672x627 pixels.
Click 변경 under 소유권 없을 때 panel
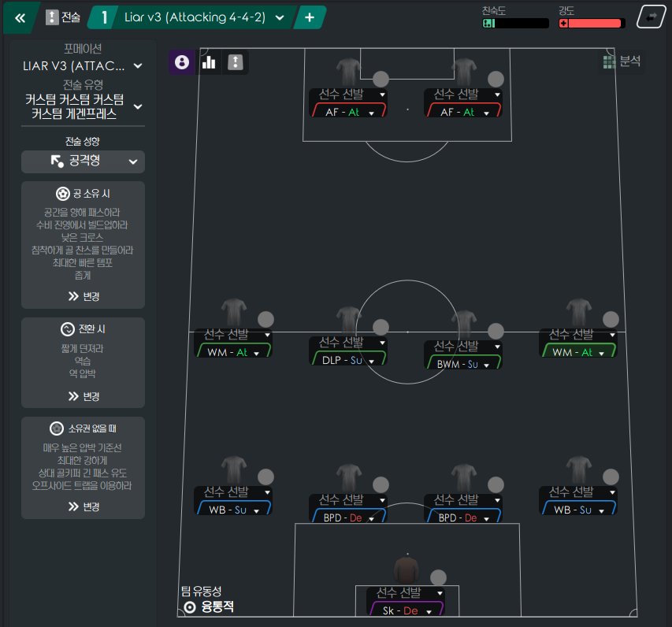84,506
